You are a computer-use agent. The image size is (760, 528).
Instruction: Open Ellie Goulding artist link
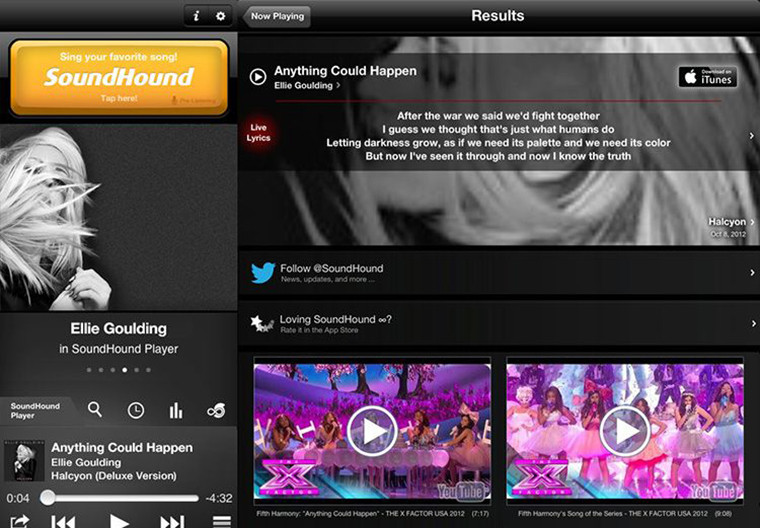click(x=307, y=86)
